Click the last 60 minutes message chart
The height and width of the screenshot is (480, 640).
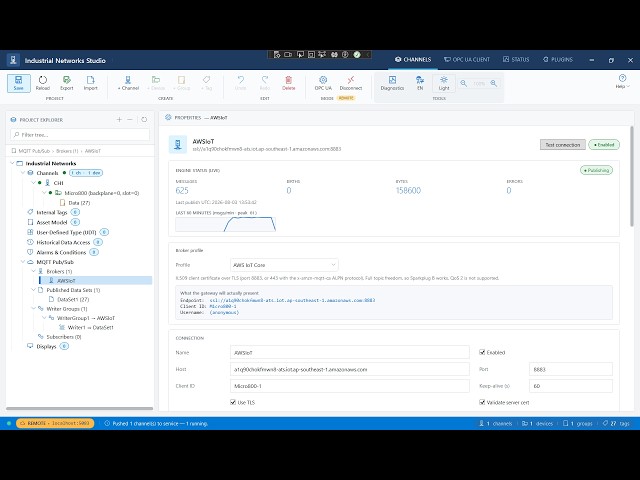(x=226, y=224)
